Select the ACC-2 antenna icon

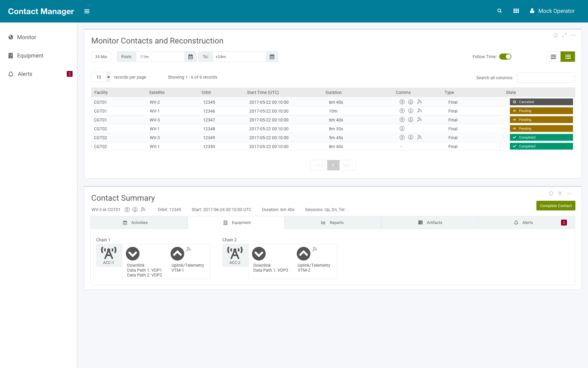click(235, 253)
